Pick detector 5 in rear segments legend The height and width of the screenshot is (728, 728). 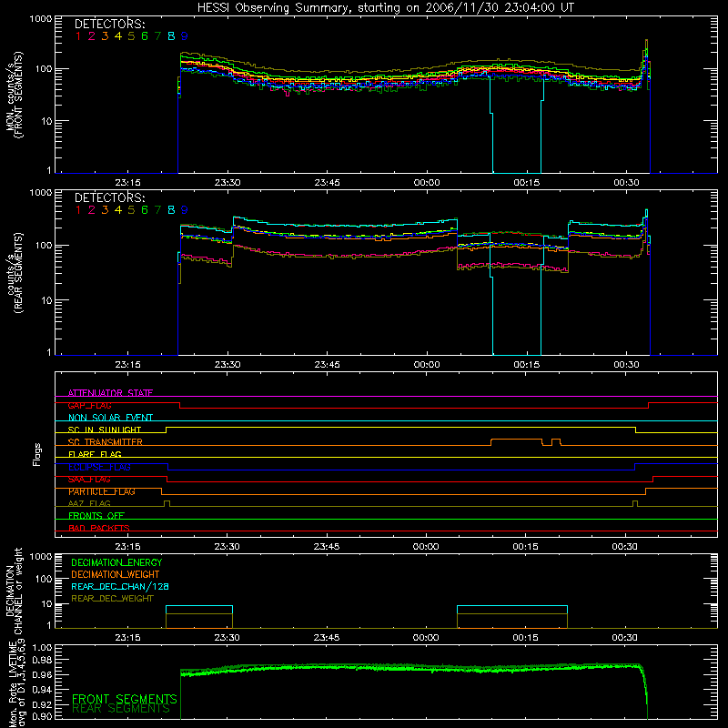131,210
